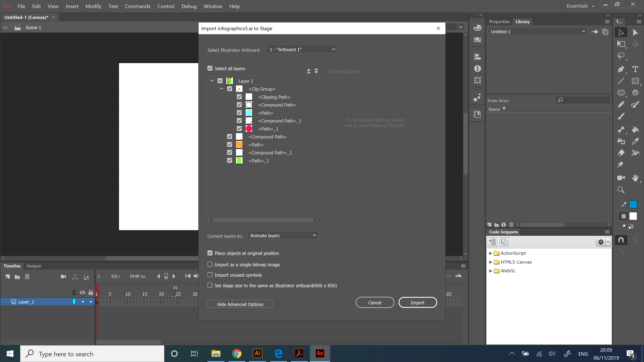Click the Import button
This screenshot has width=644, height=362.
pyautogui.click(x=417, y=303)
